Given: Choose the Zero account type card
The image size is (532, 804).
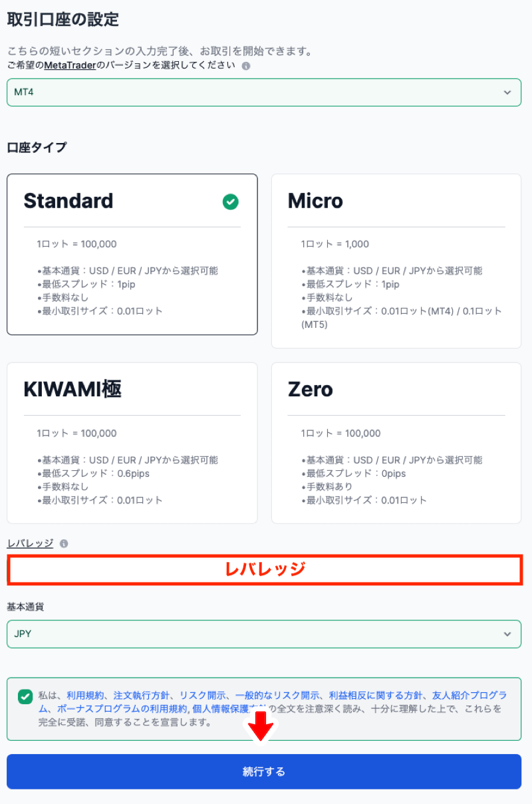Looking at the screenshot, I should pyautogui.click(x=396, y=443).
